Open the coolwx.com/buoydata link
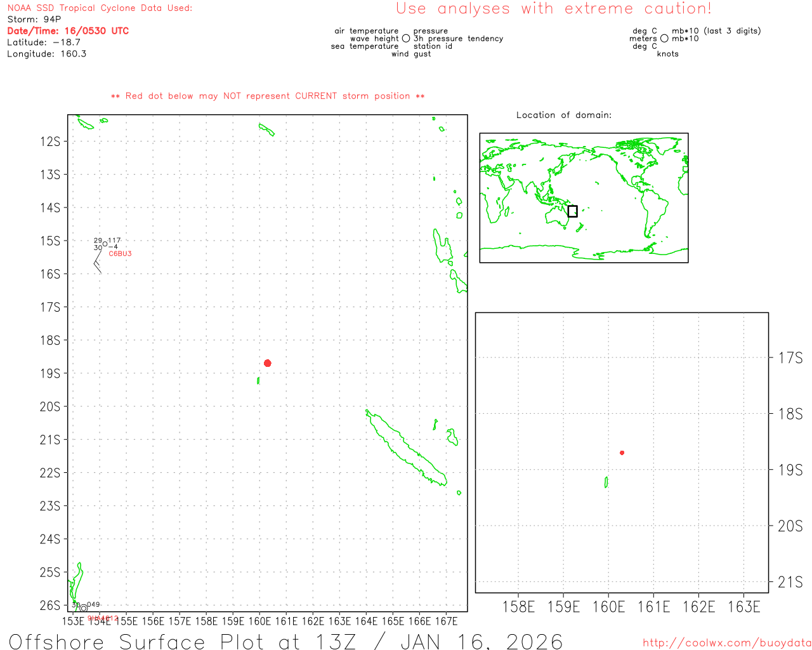812x650 pixels. tap(726, 643)
